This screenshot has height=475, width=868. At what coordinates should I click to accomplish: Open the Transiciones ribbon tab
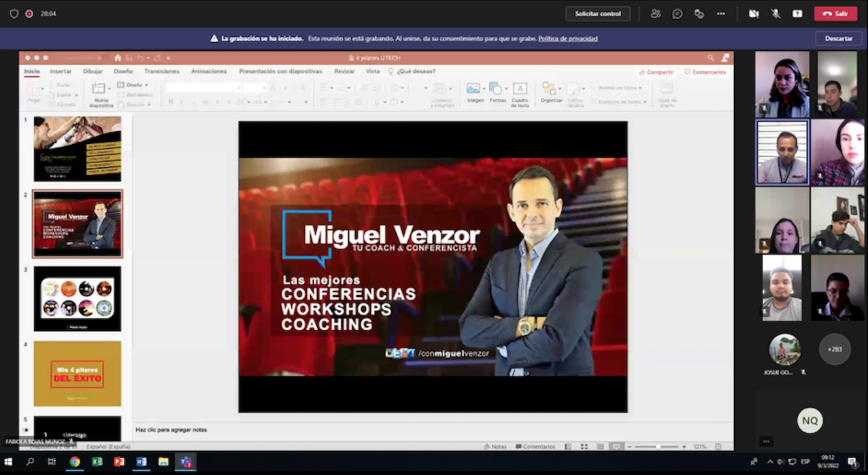pyautogui.click(x=162, y=71)
